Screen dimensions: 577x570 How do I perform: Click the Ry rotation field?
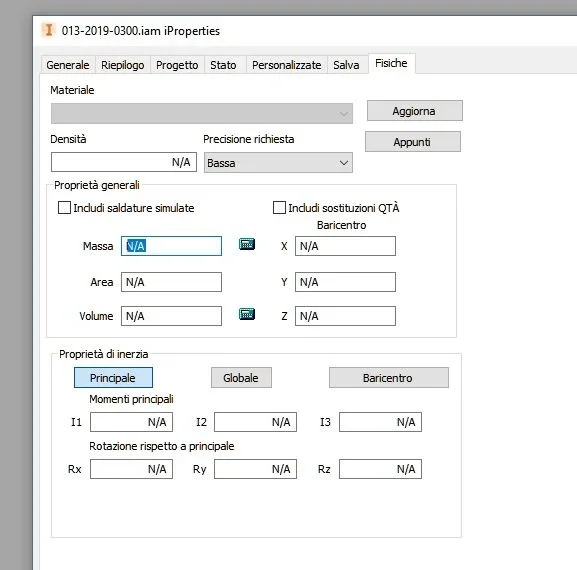coord(255,469)
